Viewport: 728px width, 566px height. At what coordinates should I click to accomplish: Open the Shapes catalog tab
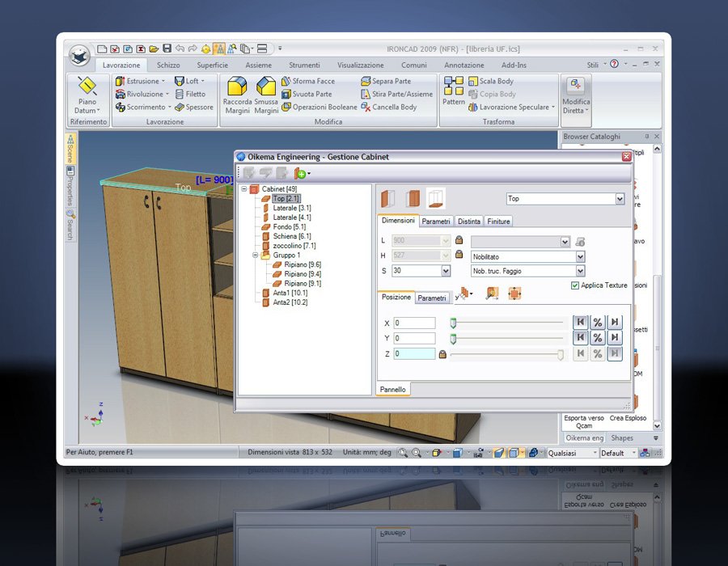pyautogui.click(x=622, y=437)
